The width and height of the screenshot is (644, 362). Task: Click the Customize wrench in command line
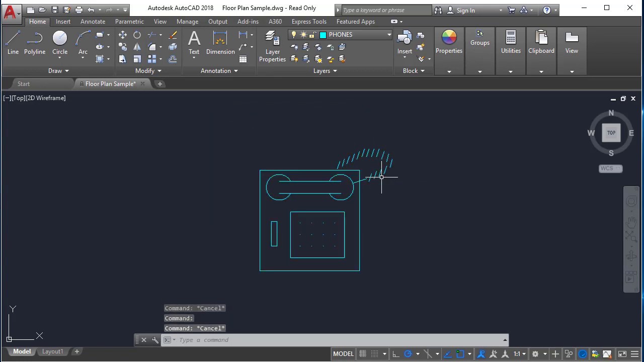pyautogui.click(x=155, y=340)
